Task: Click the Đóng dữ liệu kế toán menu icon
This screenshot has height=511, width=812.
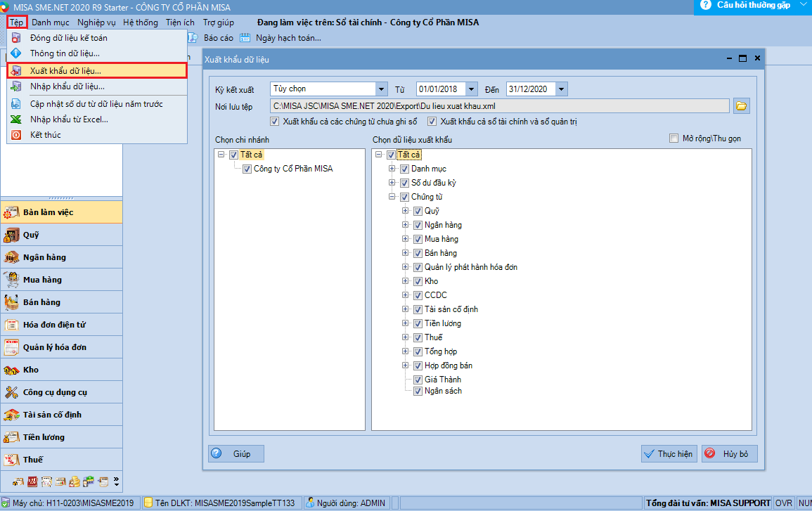Action: (16, 38)
